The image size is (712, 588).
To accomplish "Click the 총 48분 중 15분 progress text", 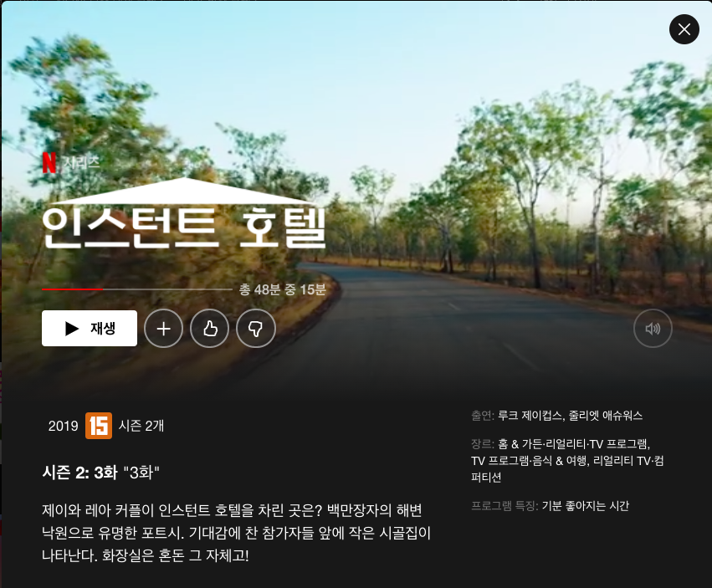I will [x=283, y=289].
